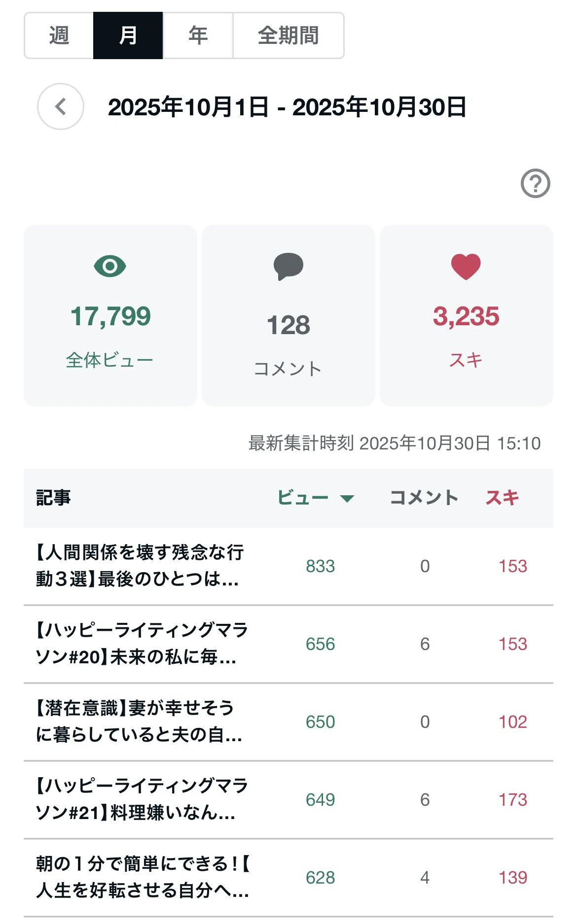Select the 全期間 (all time) tab
Viewport: 577px width, 924px height.
[x=288, y=35]
